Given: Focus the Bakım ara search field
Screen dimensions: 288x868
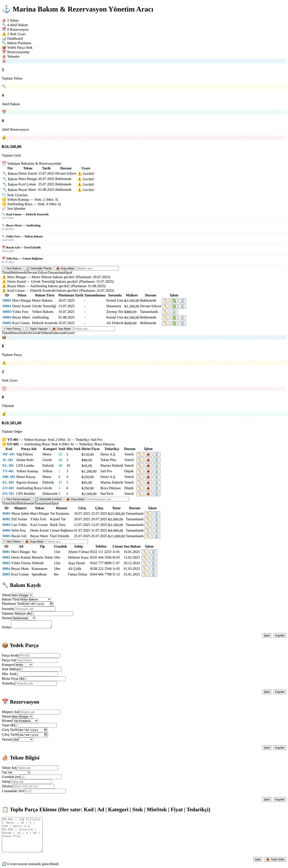Looking at the screenshot, I should point(98,269).
